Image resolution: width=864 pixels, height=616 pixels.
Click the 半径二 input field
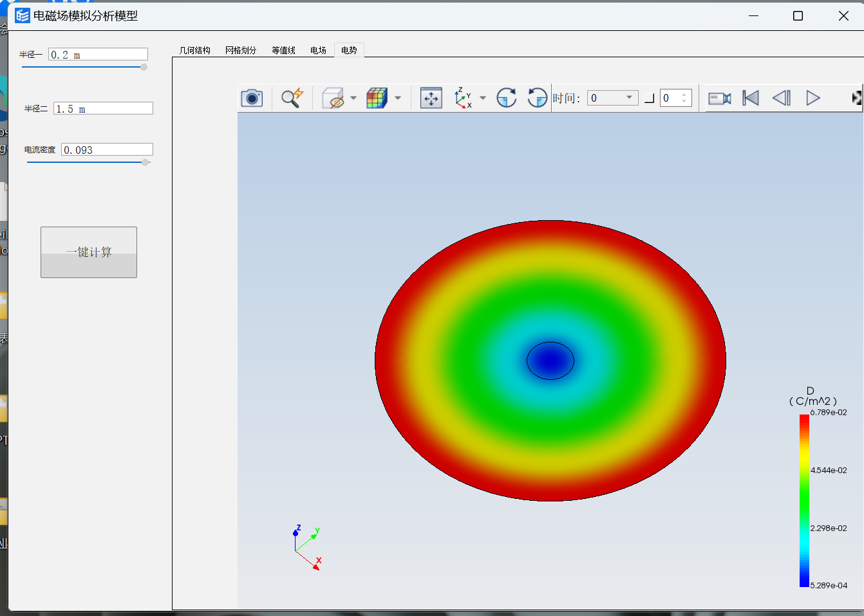[x=103, y=109]
